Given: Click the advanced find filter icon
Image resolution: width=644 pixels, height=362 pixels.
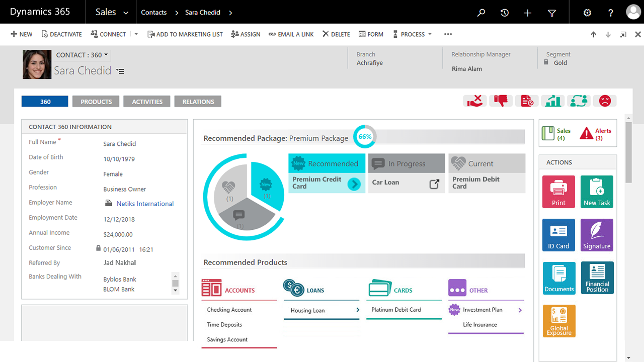Looking at the screenshot, I should click(552, 13).
